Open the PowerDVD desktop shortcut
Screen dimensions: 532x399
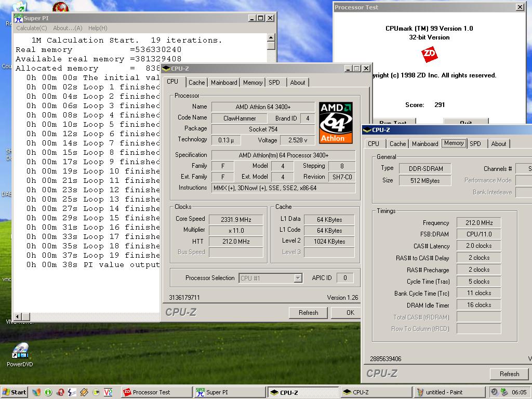click(20, 355)
